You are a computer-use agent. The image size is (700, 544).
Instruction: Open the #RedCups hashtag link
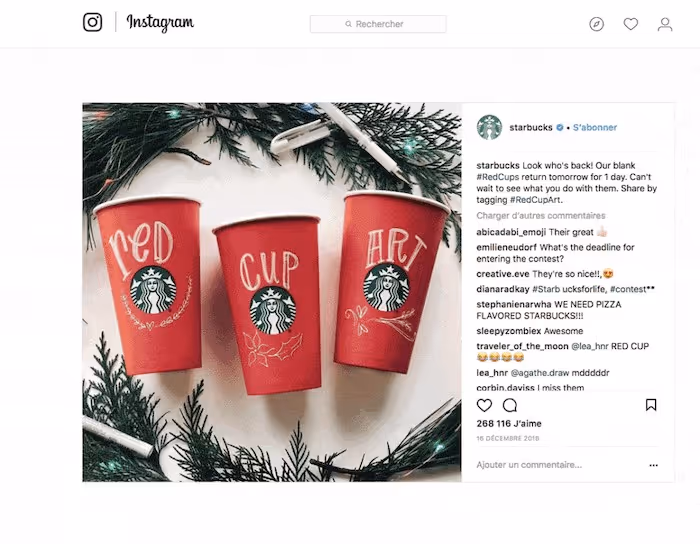[498, 177]
